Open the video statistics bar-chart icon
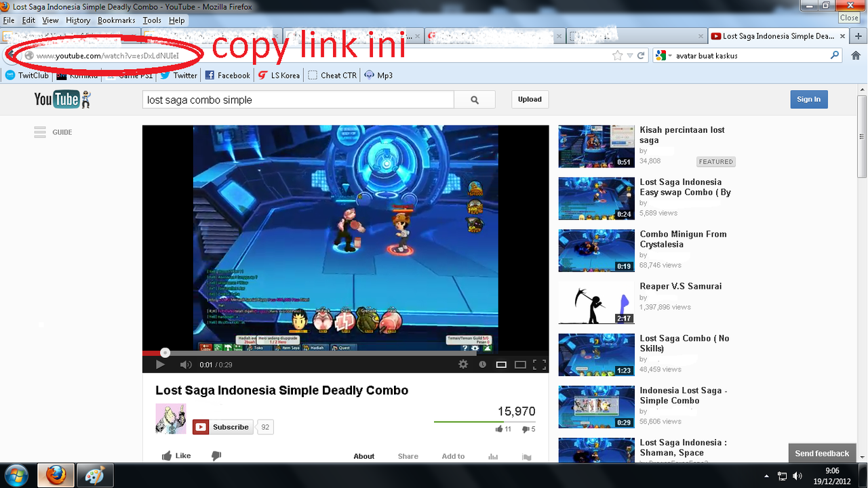Screen dimensions: 868x488 click(493, 457)
